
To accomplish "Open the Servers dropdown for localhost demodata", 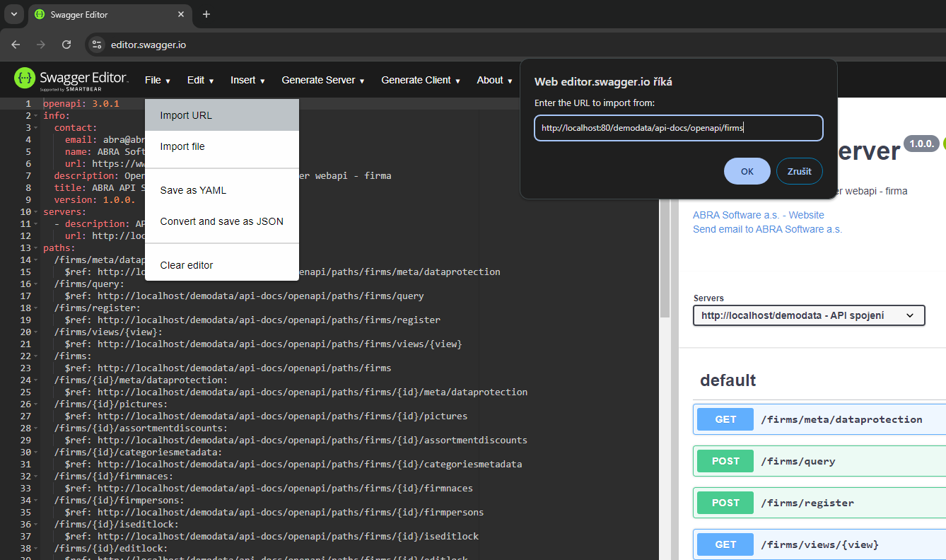I will [808, 315].
